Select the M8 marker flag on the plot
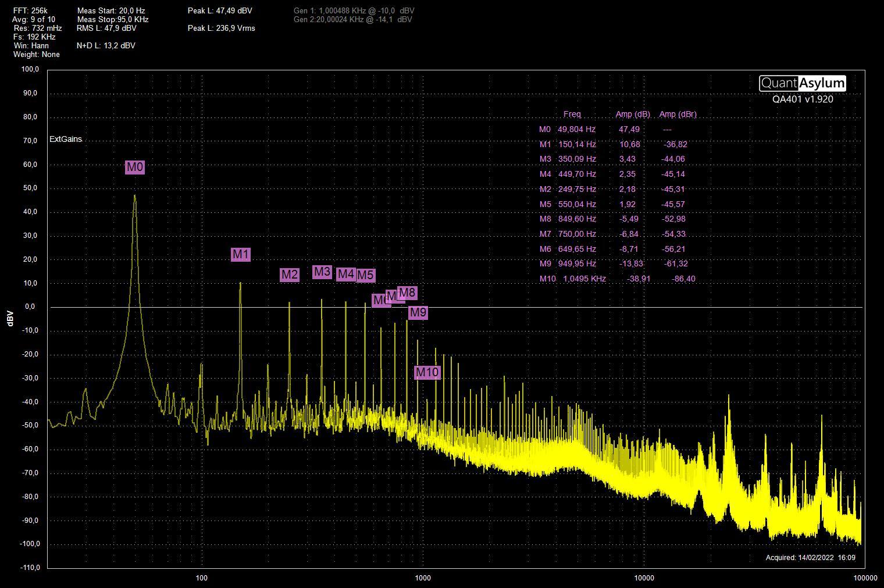The width and height of the screenshot is (884, 588). pyautogui.click(x=408, y=293)
